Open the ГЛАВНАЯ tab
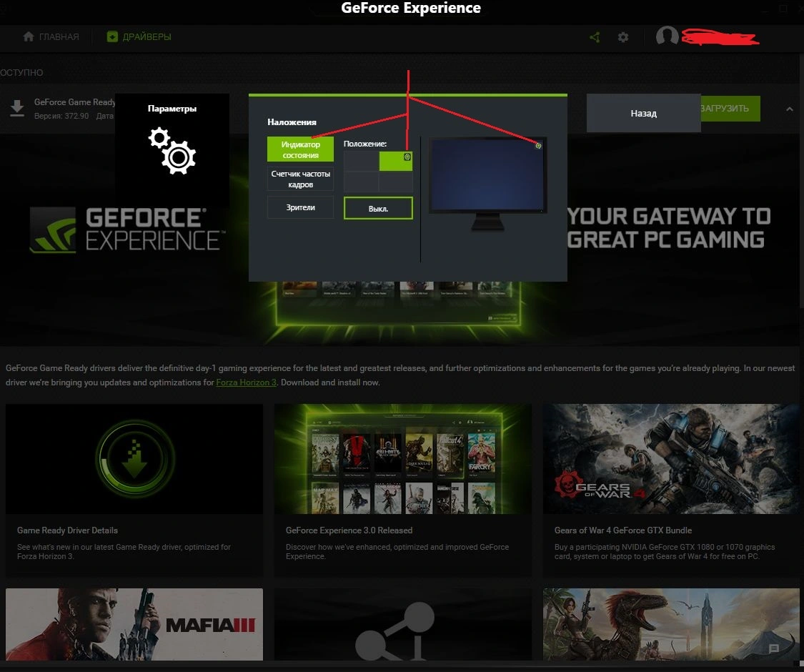The width and height of the screenshot is (804, 672). pos(51,37)
